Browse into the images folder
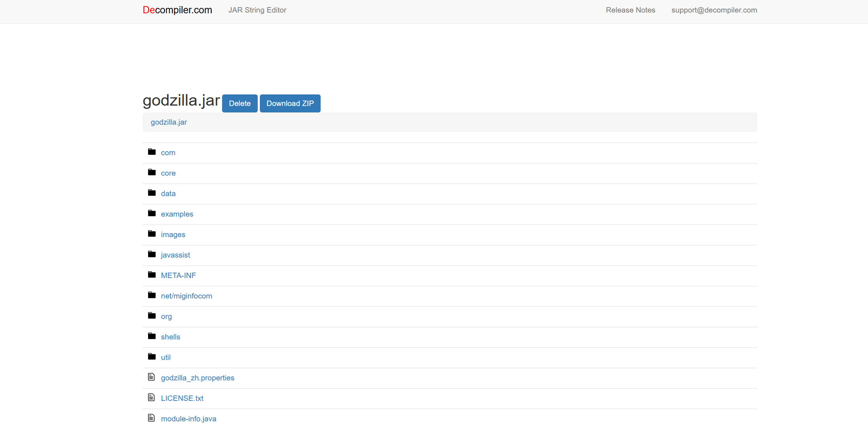868x426 pixels. (173, 235)
